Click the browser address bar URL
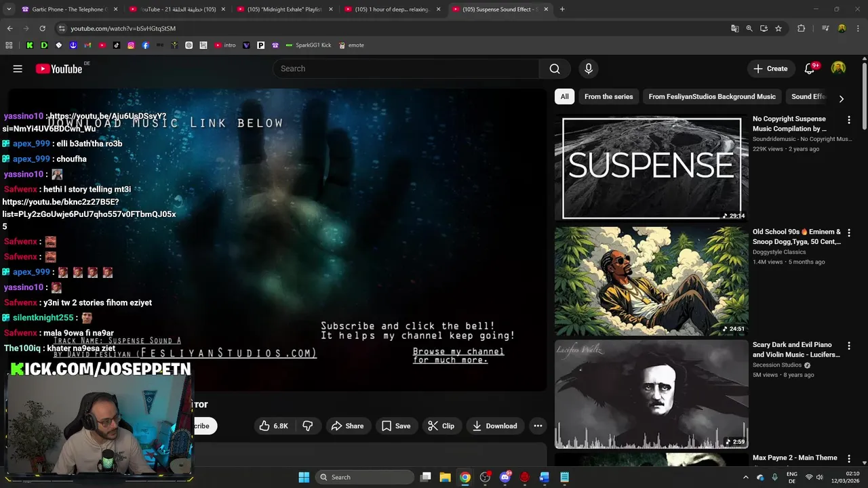The image size is (868, 488). pyautogui.click(x=123, y=28)
